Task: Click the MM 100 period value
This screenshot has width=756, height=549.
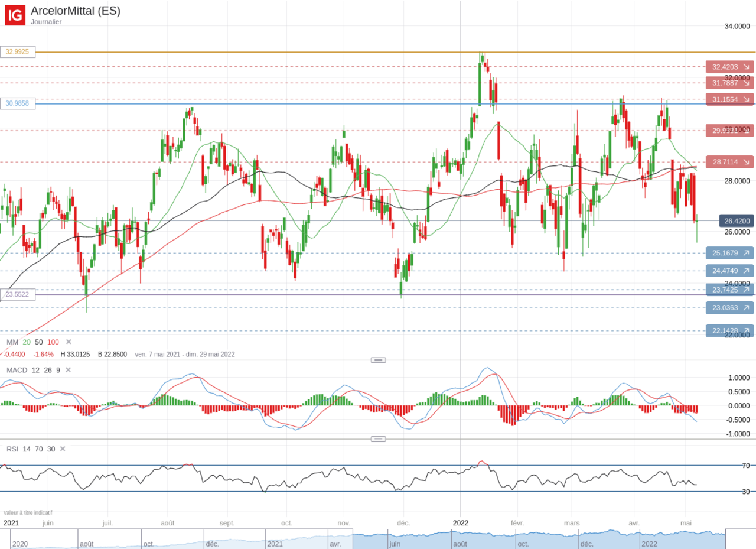Action: click(x=53, y=342)
